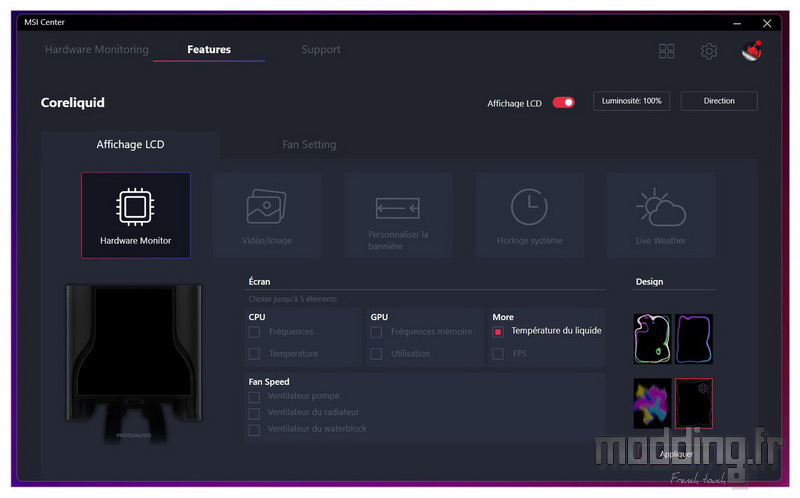Enable CPU Temperature checkbox
800x498 pixels.
point(254,354)
